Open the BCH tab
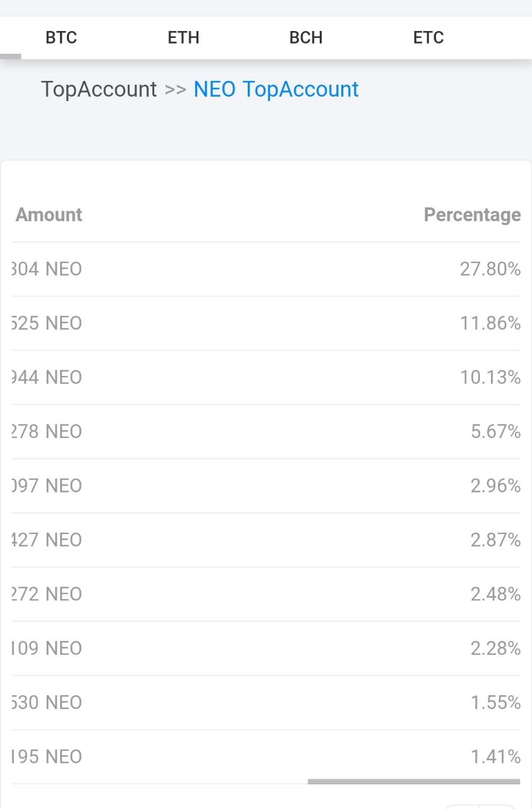This screenshot has width=532, height=809. click(306, 38)
